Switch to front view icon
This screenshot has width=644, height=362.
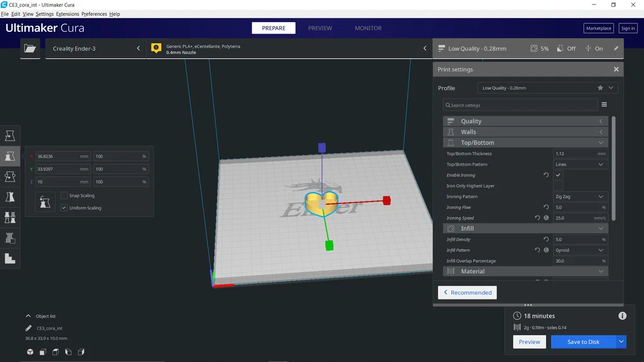pos(43,352)
